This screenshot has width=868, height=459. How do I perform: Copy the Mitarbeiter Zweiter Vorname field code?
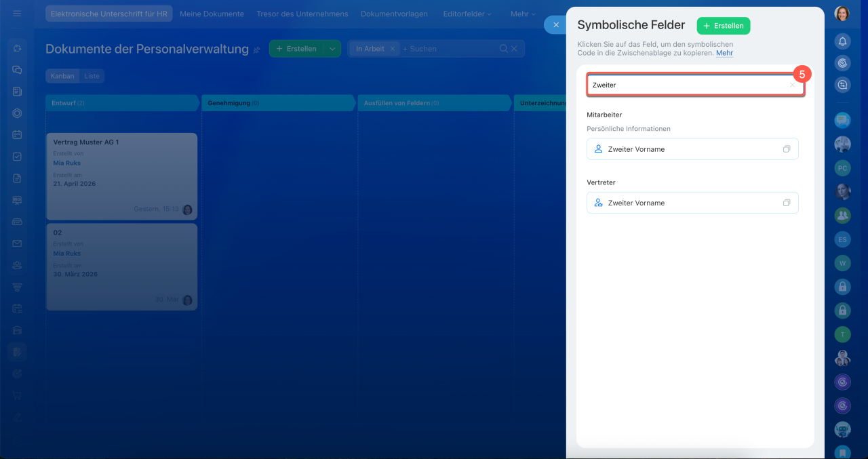(x=786, y=149)
